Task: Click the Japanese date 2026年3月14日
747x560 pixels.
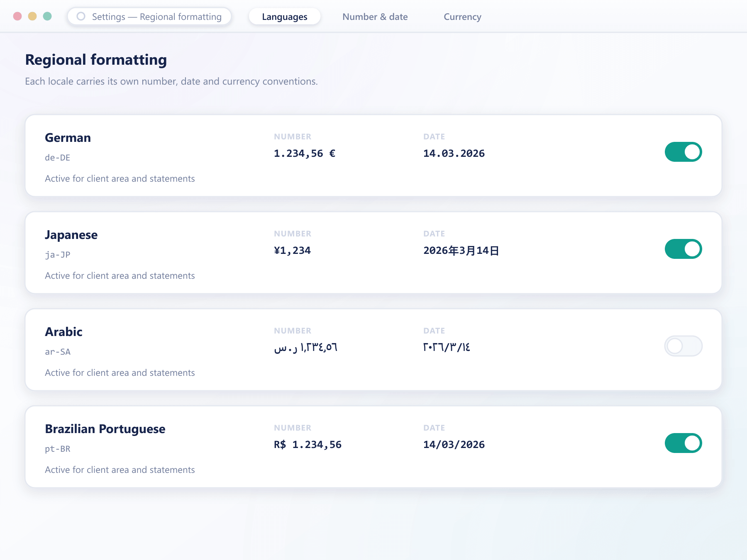Action: (461, 251)
